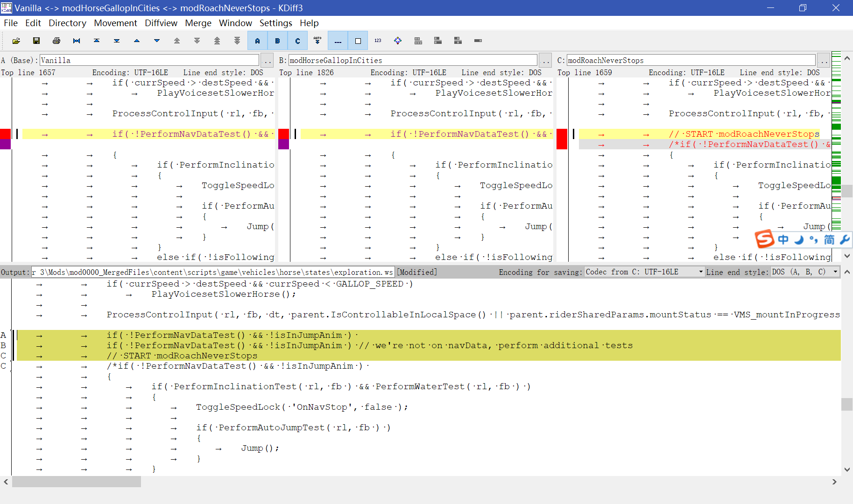Open the Window menu

[x=235, y=23]
